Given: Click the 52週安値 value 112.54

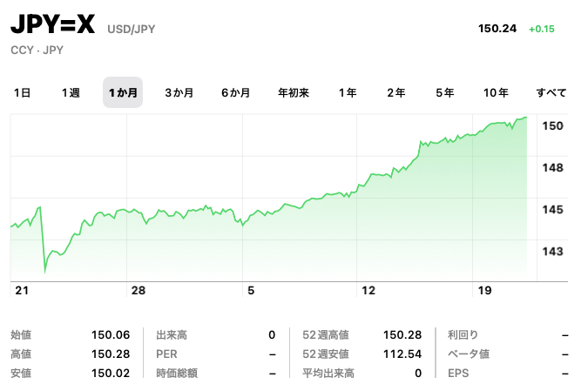Looking at the screenshot, I should [402, 354].
